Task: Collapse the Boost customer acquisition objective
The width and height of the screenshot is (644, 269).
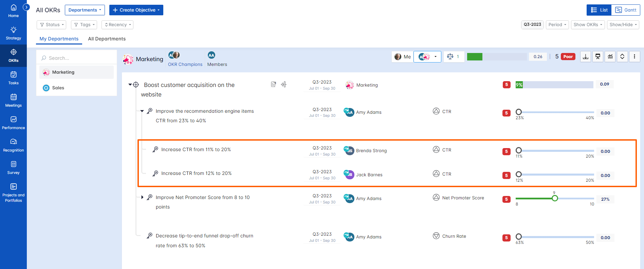Action: [130, 85]
